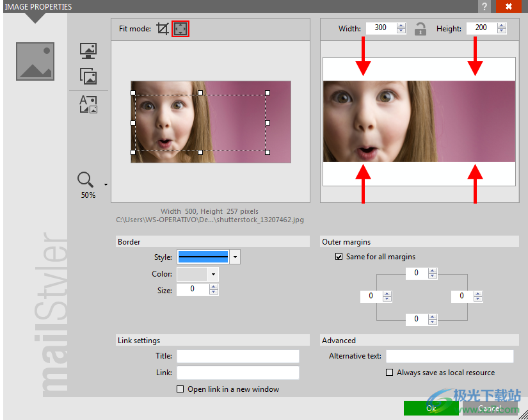
Task: Expand the border Color dropdown
Action: (212, 274)
